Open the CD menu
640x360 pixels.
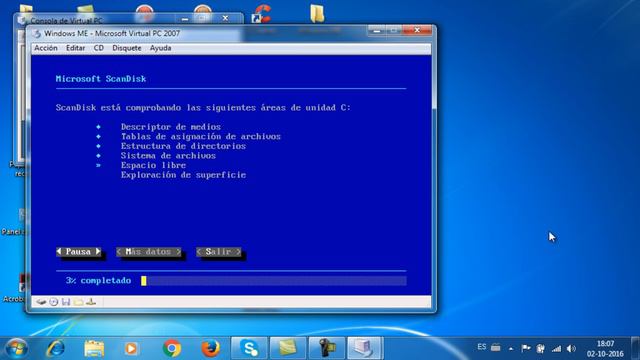98,48
